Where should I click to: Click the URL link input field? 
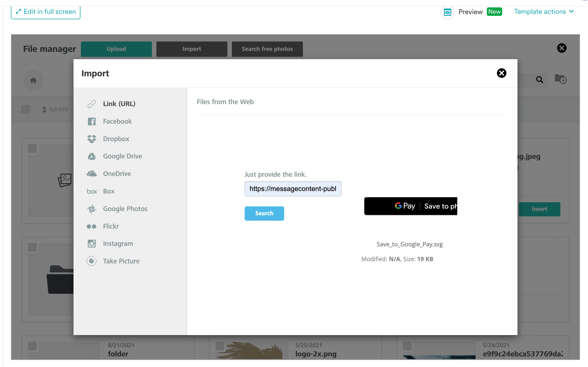pyautogui.click(x=293, y=189)
